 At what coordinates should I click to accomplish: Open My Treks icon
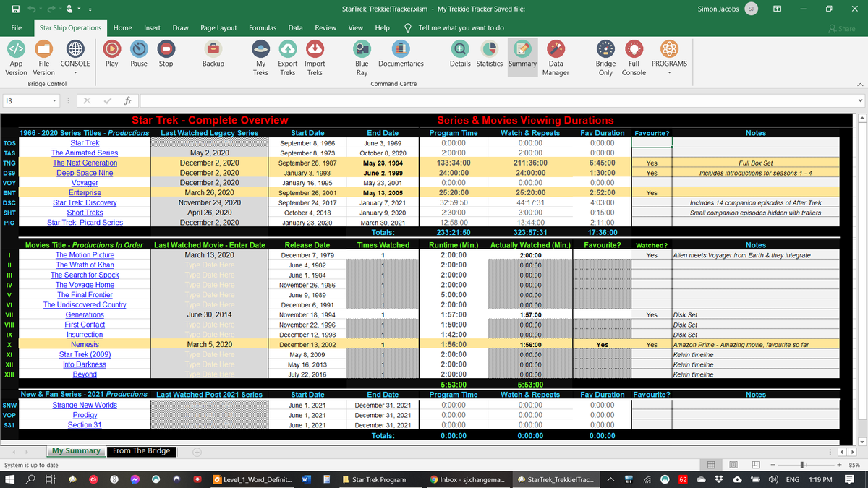[260, 49]
